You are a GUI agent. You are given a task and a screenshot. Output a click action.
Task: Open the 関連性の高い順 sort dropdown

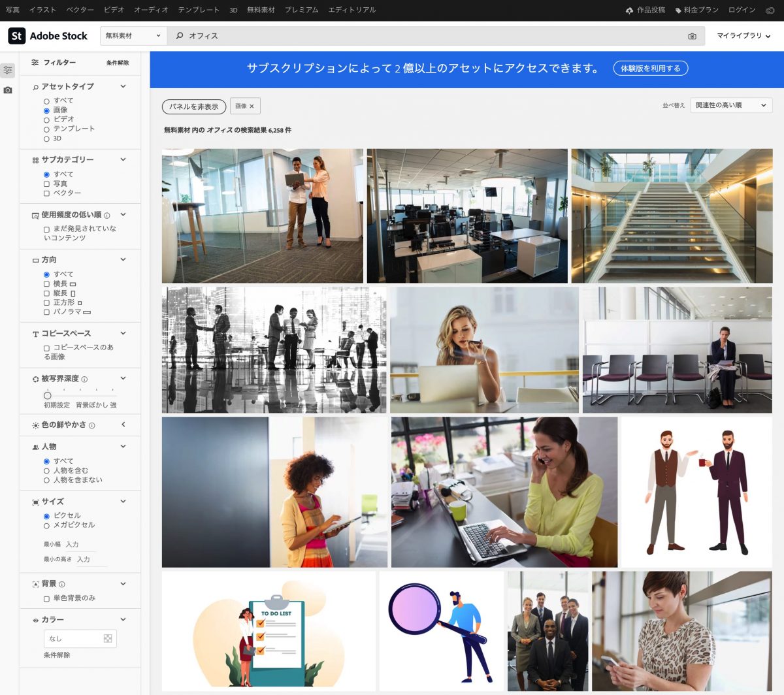point(730,105)
